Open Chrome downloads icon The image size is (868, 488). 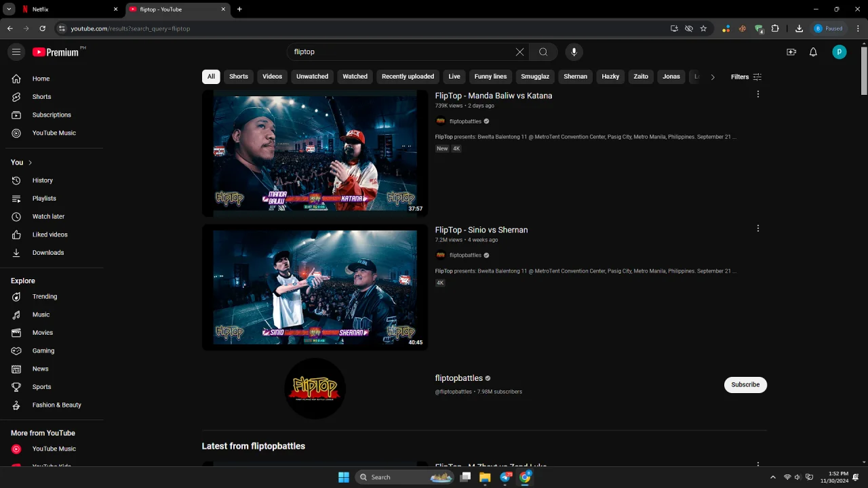(799, 28)
